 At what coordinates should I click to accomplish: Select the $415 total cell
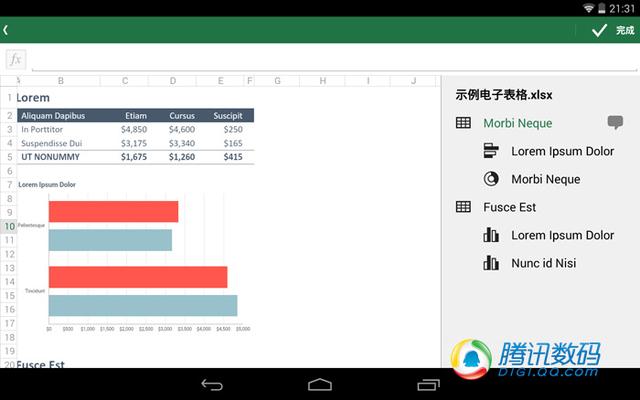[233, 157]
